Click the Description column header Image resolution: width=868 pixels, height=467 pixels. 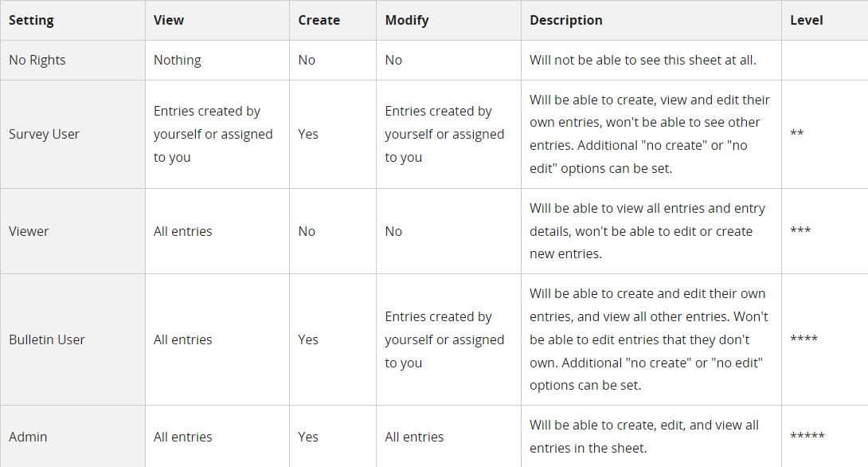click(651, 21)
